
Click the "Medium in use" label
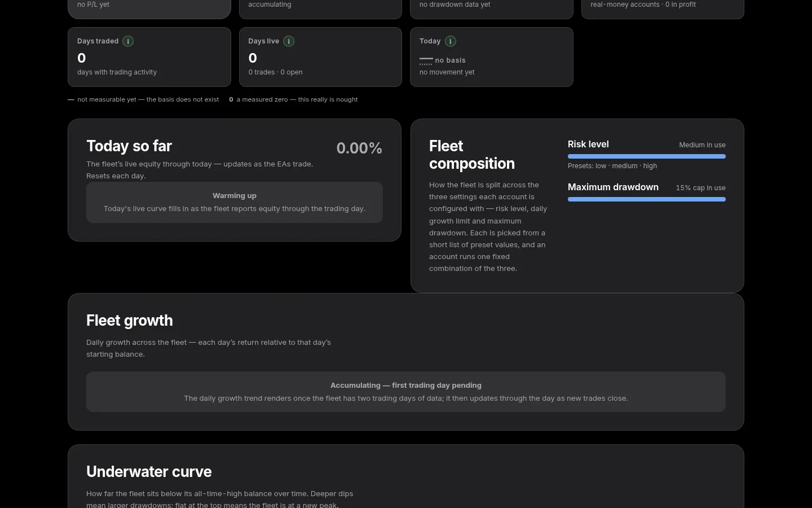coord(702,145)
